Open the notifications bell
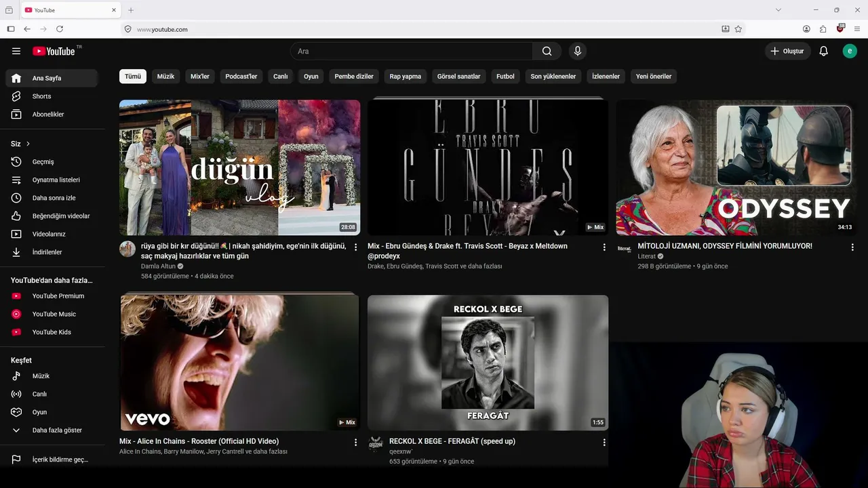The width and height of the screenshot is (868, 488). click(824, 51)
